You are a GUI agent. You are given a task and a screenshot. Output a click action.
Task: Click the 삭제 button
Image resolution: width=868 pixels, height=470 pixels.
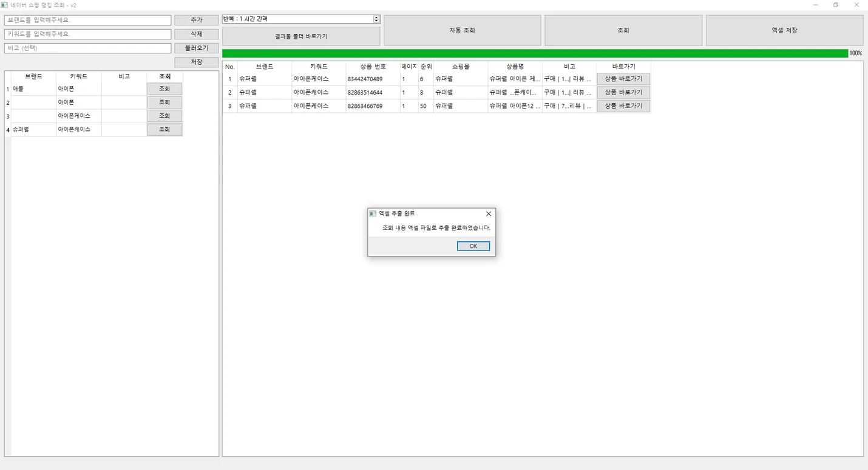tap(197, 34)
